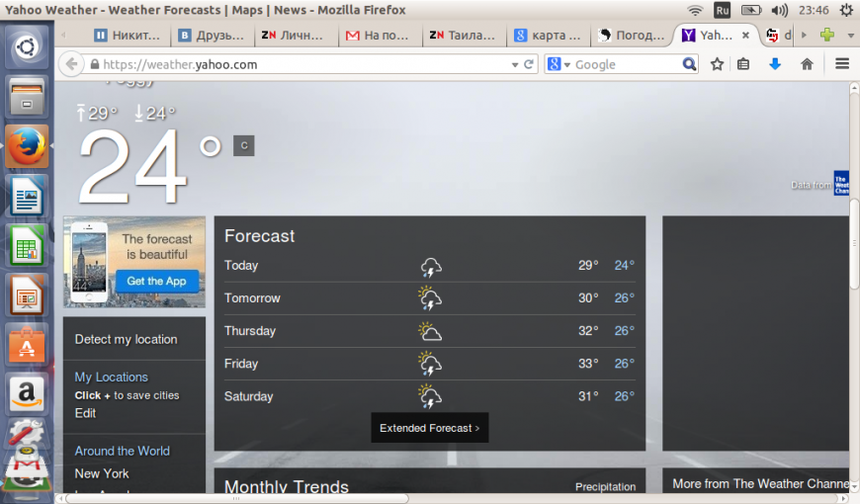Screen dimensions: 860x504
Task: List all tabs dropdown arrow
Action: 850,36
